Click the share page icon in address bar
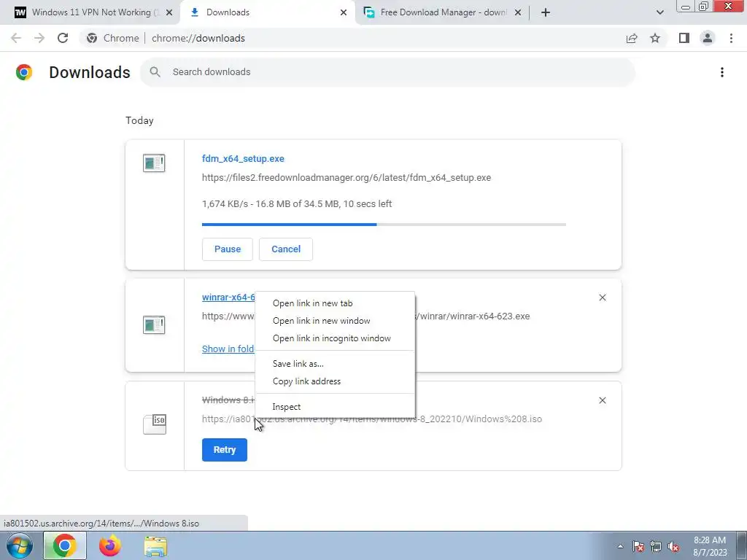The image size is (747, 560). (x=632, y=38)
